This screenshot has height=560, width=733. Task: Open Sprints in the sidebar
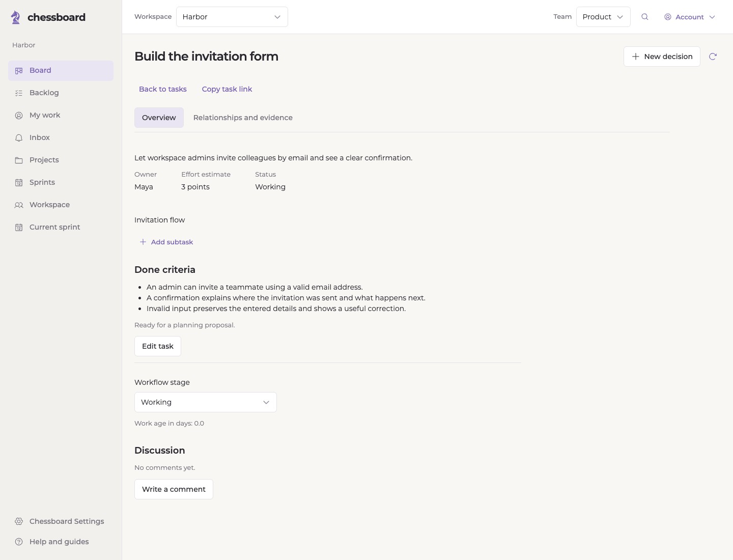coord(61,183)
